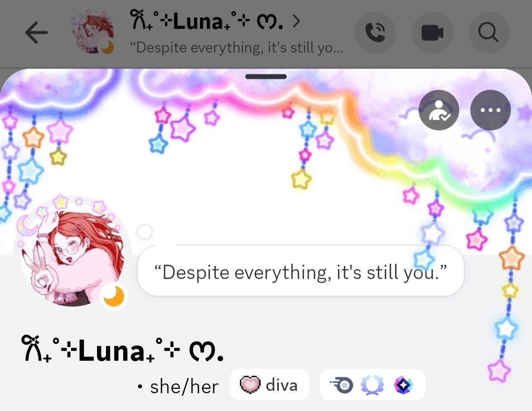This screenshot has width=532, height=411.
Task: Tap the large Luna display name
Action: pos(123,349)
